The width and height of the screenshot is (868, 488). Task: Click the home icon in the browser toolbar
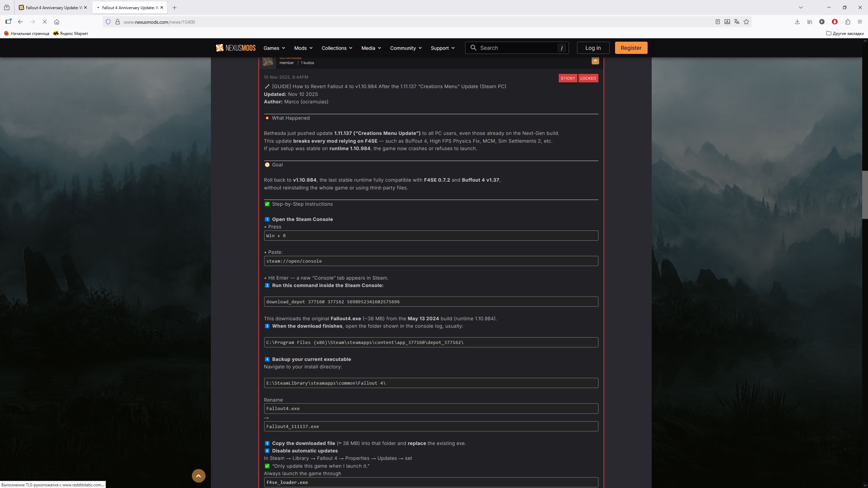pos(57,22)
